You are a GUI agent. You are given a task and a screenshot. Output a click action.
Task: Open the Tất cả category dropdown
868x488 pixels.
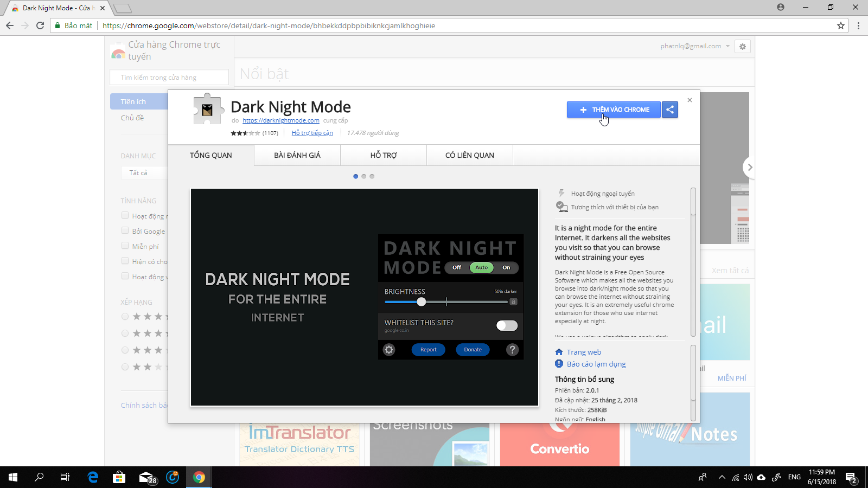(x=144, y=173)
